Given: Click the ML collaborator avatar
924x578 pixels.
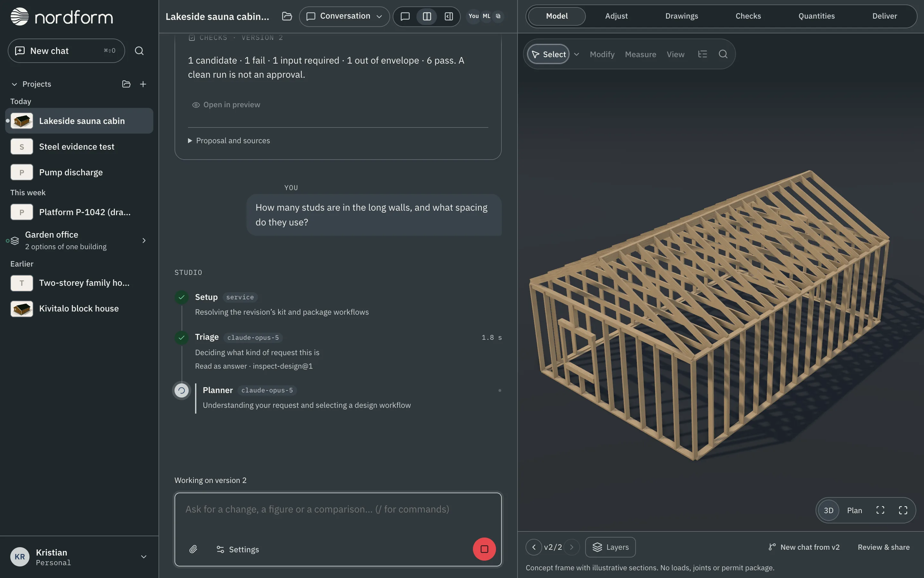Looking at the screenshot, I should (x=486, y=16).
